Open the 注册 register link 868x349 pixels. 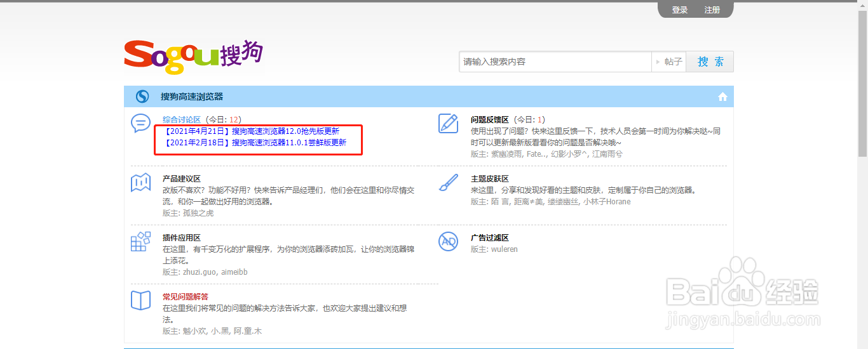click(x=712, y=10)
